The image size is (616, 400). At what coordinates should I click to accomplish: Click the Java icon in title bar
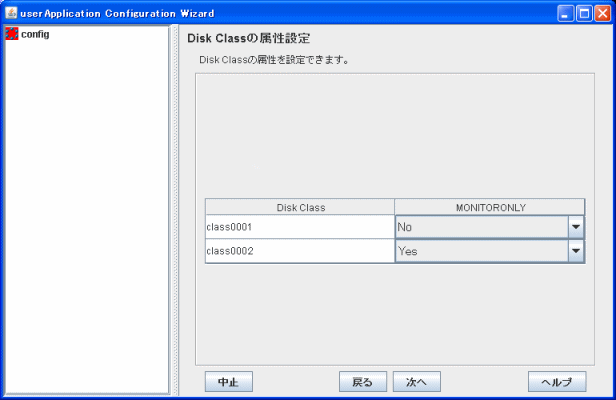click(x=11, y=13)
